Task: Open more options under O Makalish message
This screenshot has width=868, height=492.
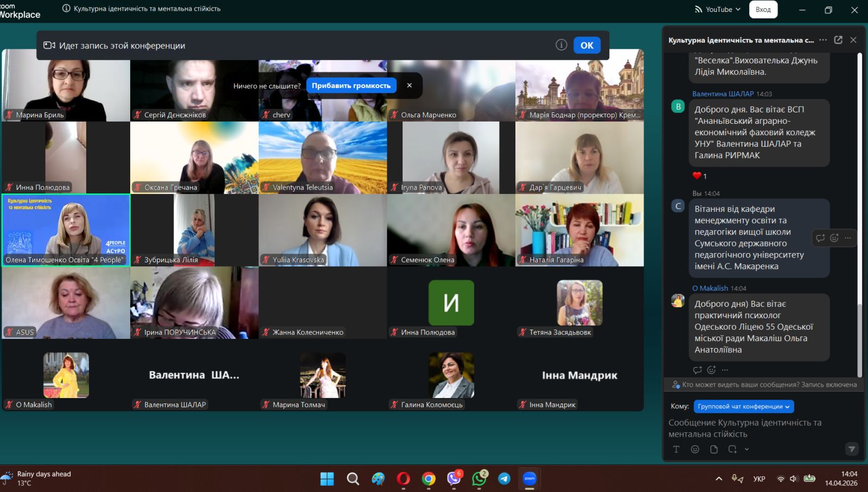Action: coord(725,370)
